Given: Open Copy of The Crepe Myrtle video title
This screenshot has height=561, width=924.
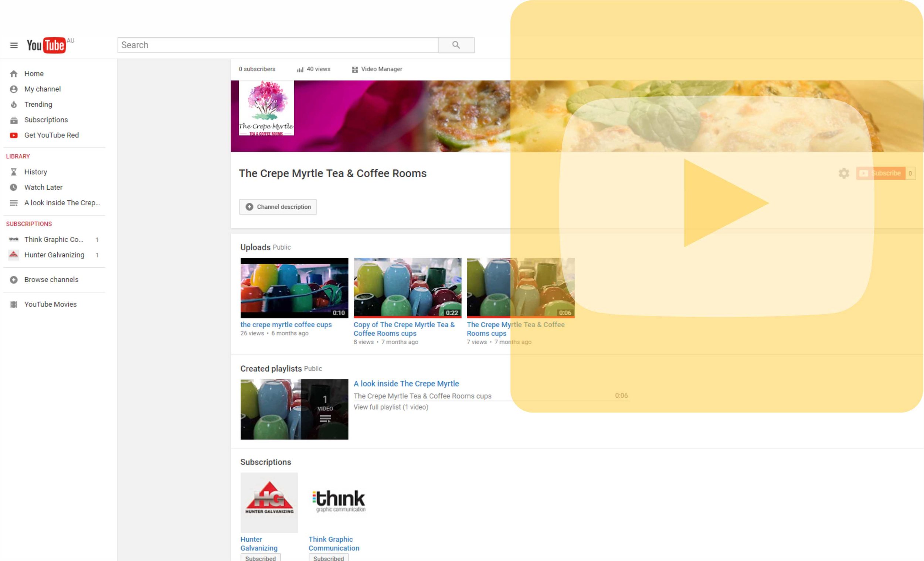Looking at the screenshot, I should [404, 329].
